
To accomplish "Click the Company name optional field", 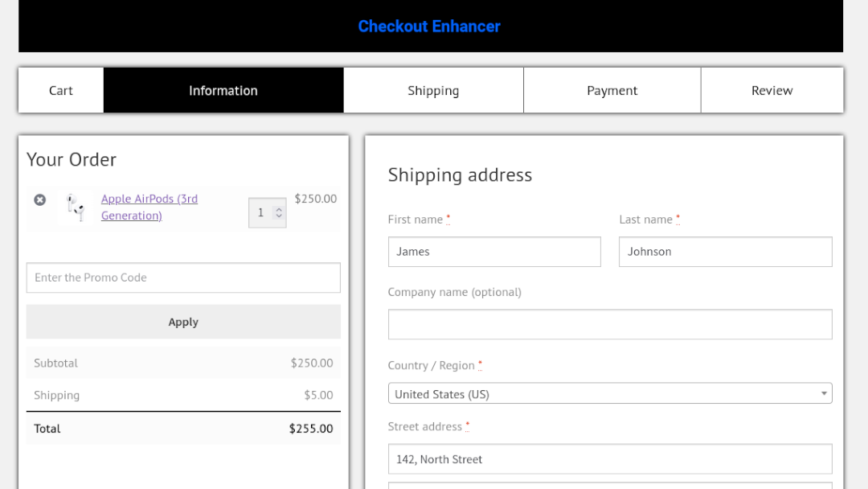I will [x=610, y=323].
